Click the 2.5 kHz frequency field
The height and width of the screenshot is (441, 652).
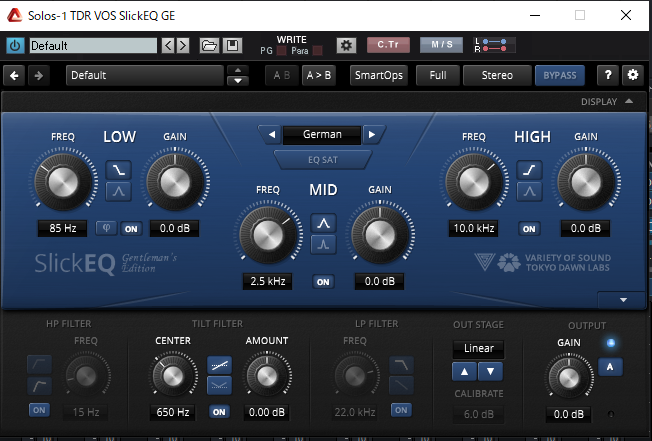tap(268, 281)
